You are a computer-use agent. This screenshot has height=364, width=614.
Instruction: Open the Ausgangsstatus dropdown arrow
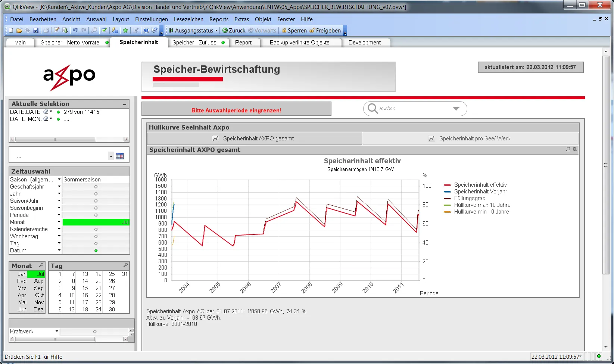coord(216,31)
